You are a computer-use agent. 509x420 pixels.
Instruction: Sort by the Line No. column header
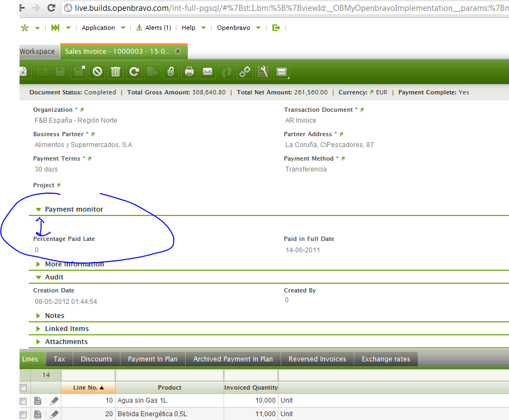(x=88, y=387)
